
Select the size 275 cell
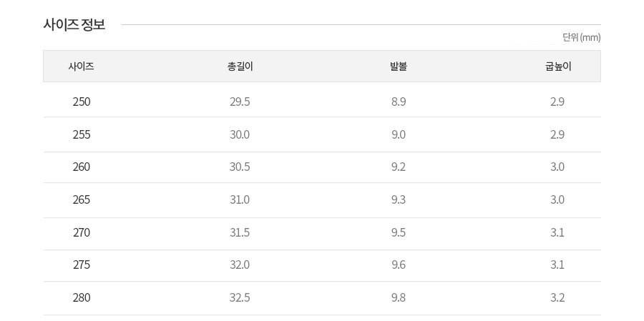pos(82,265)
